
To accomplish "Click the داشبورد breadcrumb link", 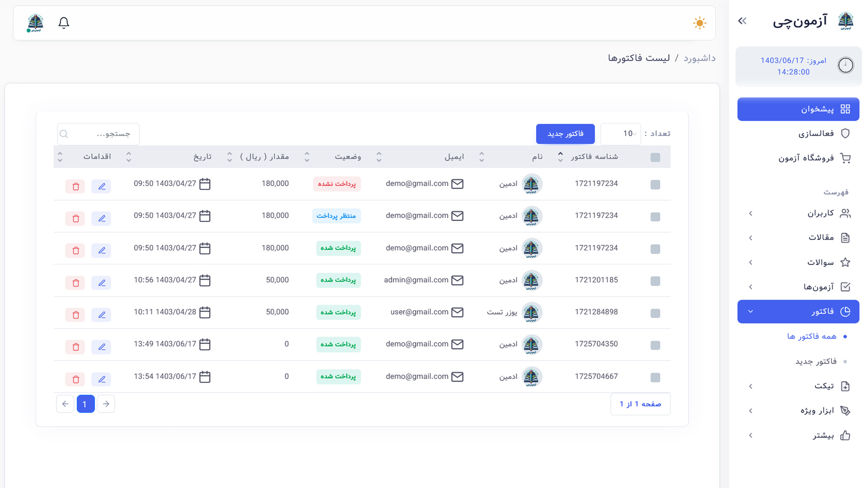I will point(699,58).
